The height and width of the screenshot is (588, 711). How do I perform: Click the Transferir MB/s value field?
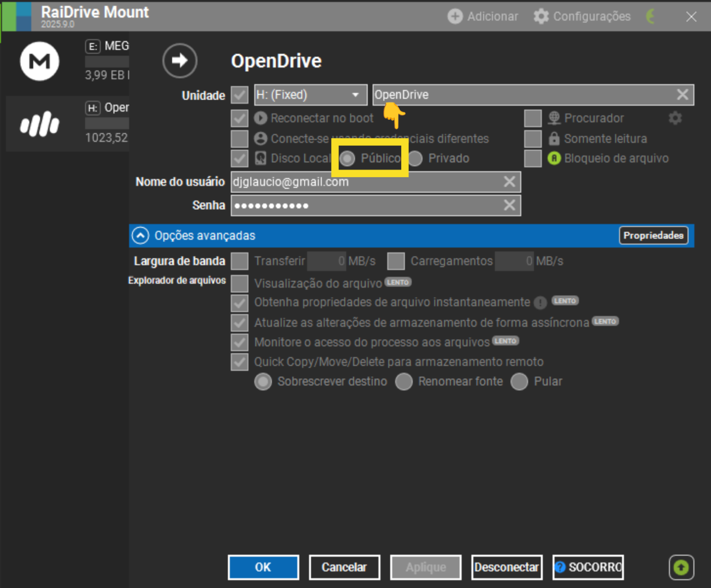pyautogui.click(x=327, y=261)
